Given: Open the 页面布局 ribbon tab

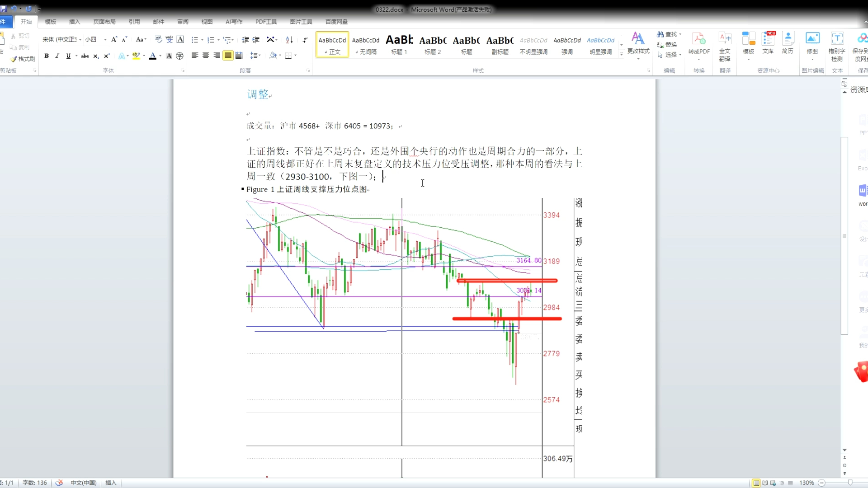Looking at the screenshot, I should click(x=104, y=22).
